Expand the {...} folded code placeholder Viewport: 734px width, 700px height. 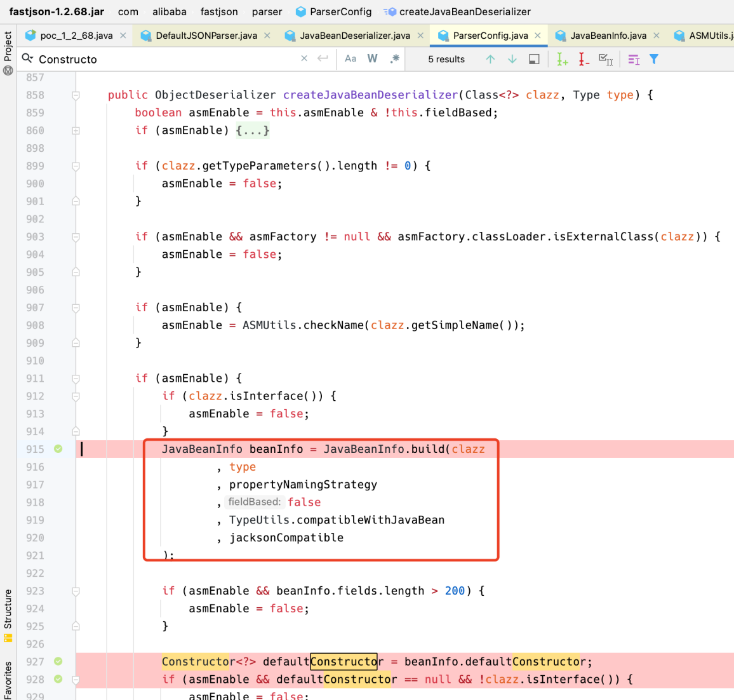pyautogui.click(x=253, y=131)
